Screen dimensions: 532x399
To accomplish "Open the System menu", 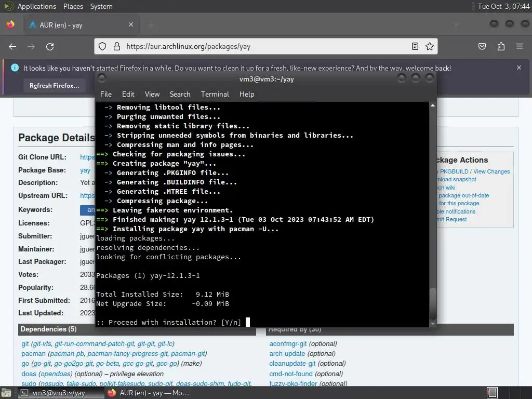I will (x=101, y=6).
